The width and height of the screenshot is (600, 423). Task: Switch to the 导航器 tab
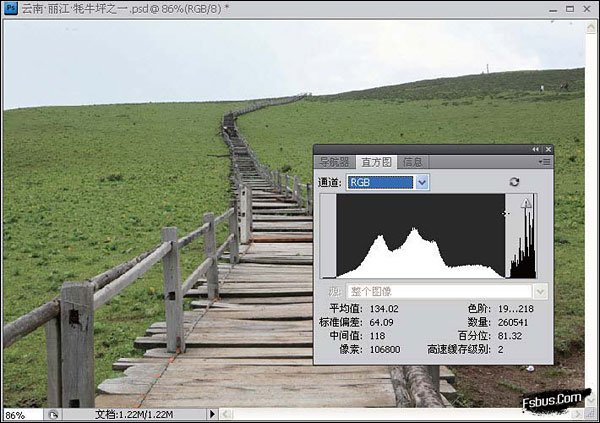[x=331, y=162]
